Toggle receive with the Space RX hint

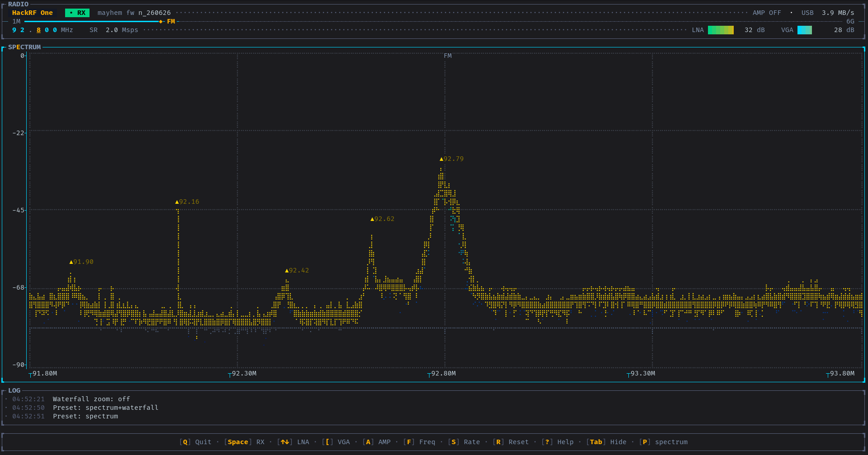tap(244, 442)
